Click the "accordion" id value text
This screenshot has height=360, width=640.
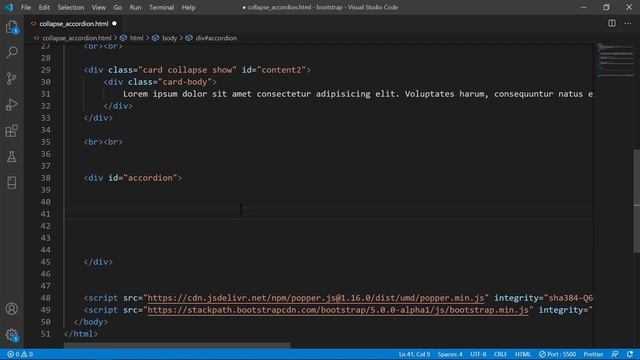(150, 178)
